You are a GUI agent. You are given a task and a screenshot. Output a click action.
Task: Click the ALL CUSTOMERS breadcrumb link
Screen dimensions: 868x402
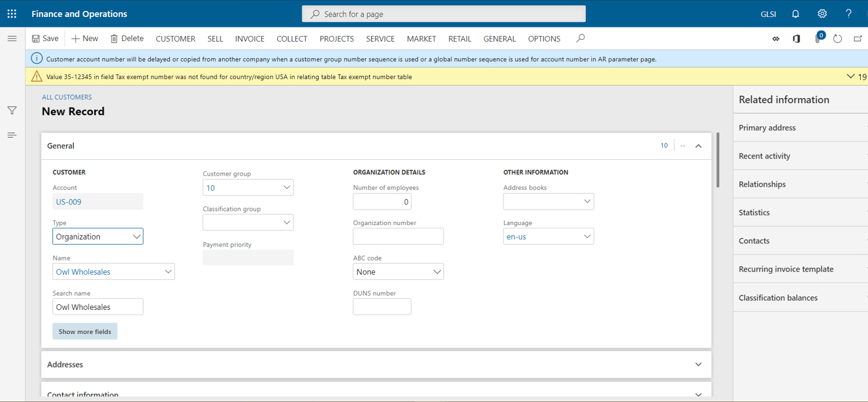pos(67,97)
